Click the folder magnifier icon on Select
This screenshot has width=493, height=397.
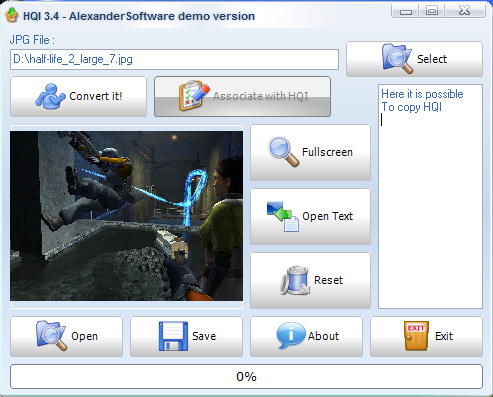[x=397, y=59]
